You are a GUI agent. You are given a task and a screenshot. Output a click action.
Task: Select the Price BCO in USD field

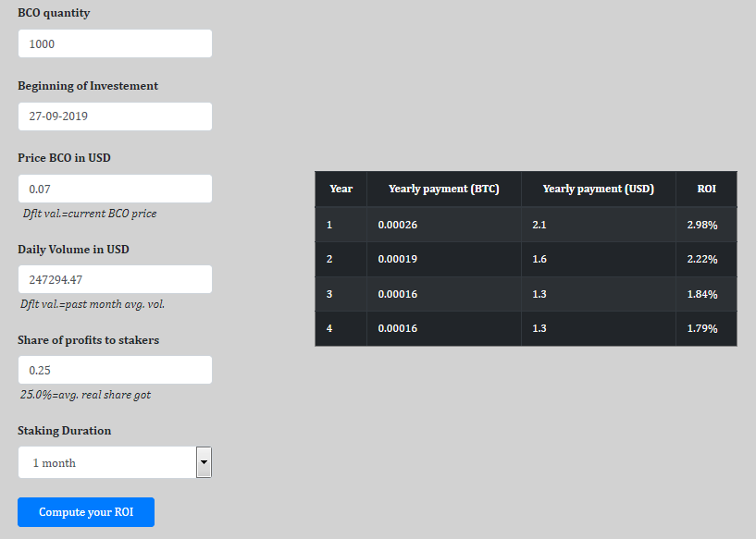(x=115, y=189)
